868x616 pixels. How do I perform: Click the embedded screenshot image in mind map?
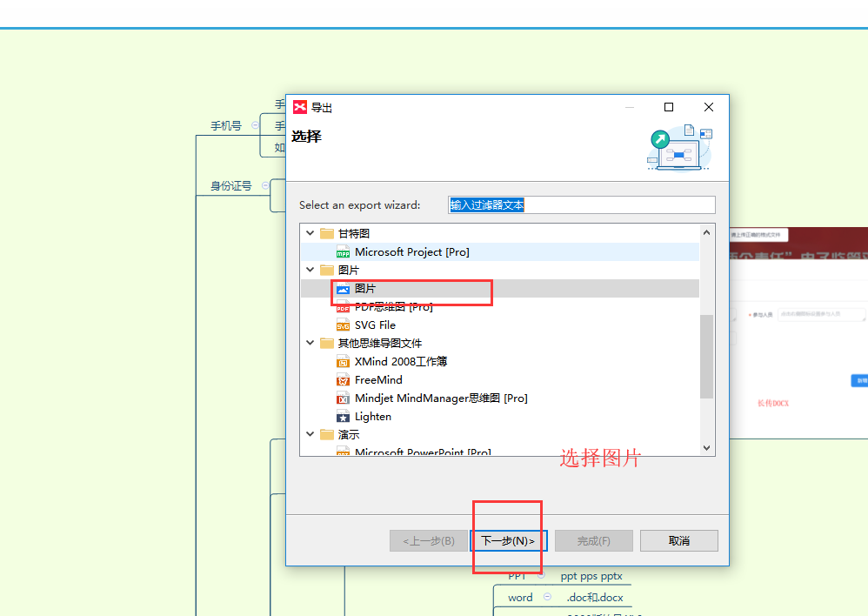click(798, 332)
